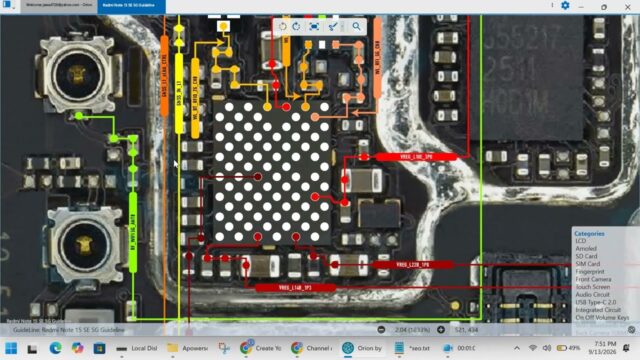Click the VREG_L22B_1P8 net label

[412, 265]
